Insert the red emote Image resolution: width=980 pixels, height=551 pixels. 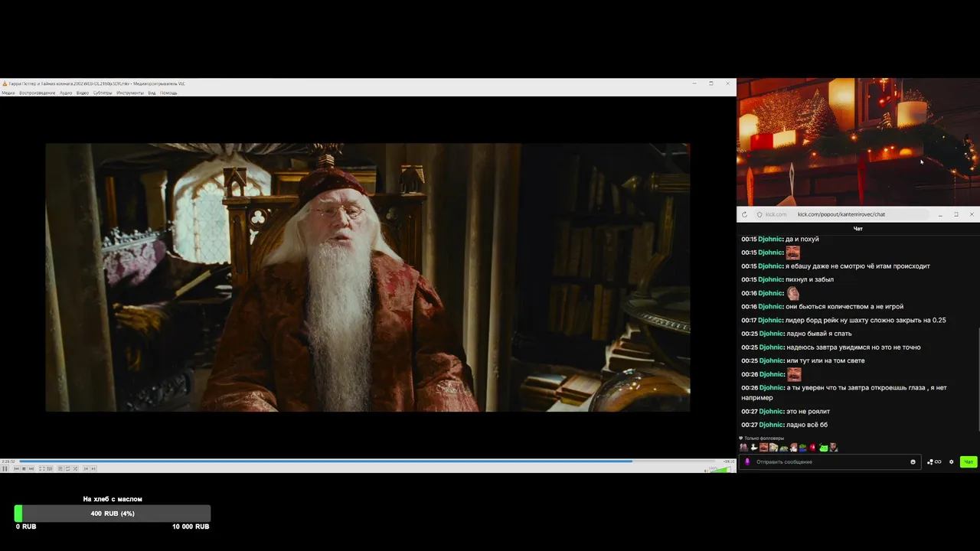[x=812, y=448]
